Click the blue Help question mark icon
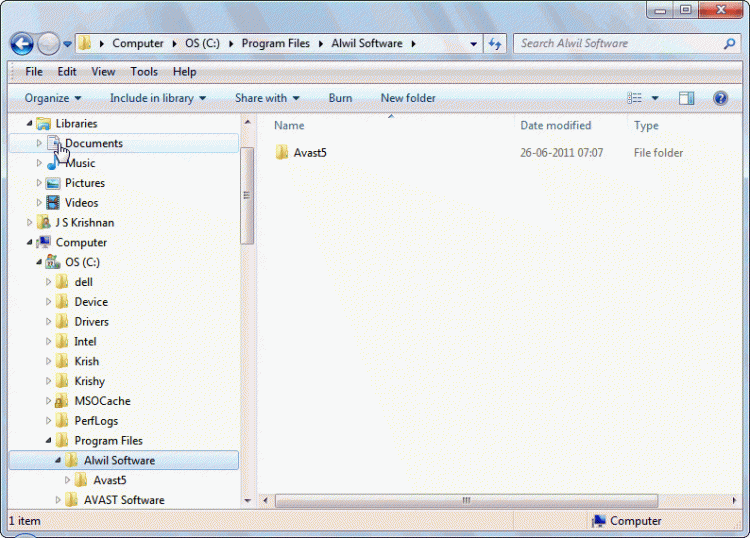 [x=720, y=98]
